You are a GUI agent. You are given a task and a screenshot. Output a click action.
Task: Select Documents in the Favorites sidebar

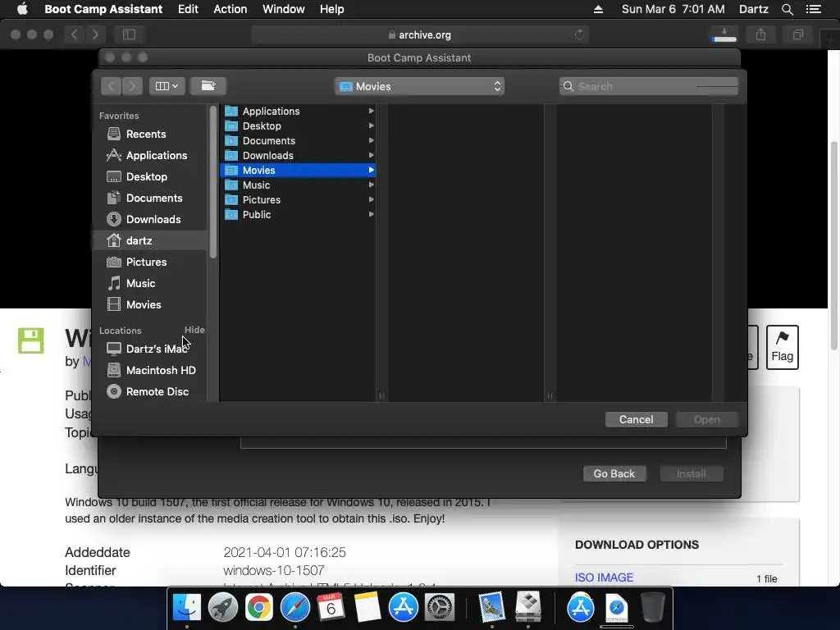click(153, 199)
